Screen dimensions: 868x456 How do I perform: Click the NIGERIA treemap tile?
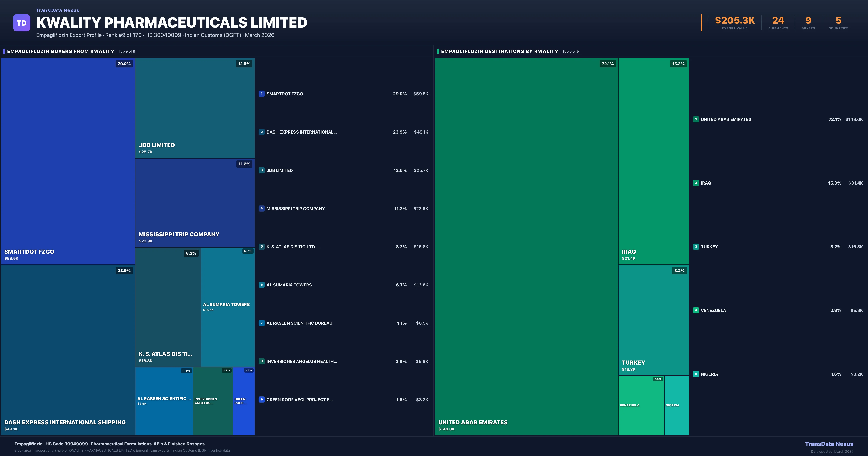676,405
